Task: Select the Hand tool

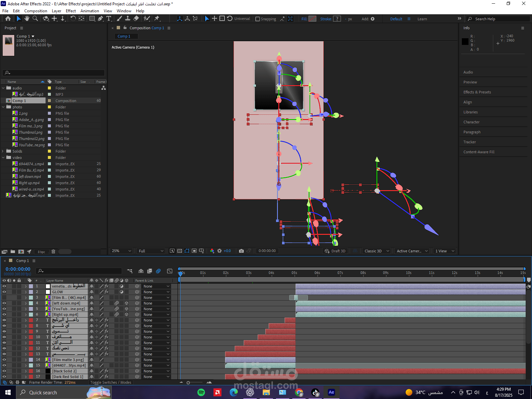Action: coord(27,19)
